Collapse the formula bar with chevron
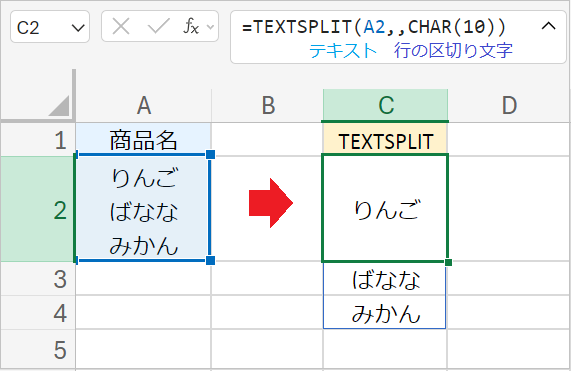 click(548, 26)
